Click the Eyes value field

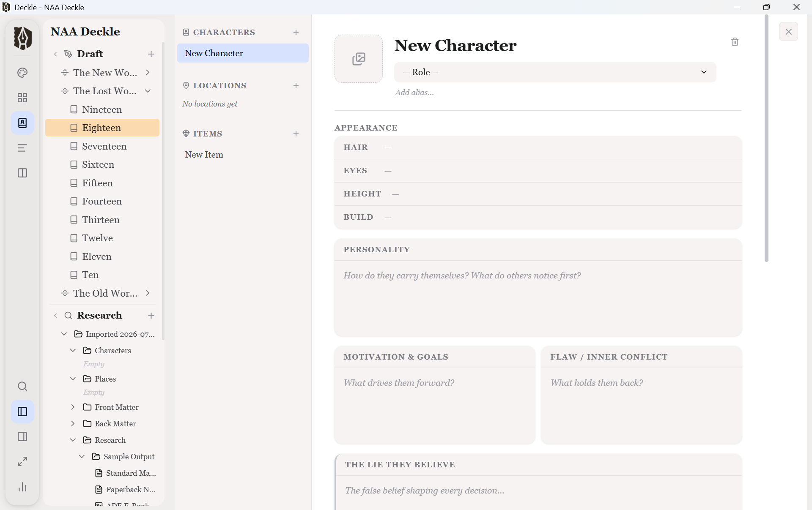(x=388, y=171)
